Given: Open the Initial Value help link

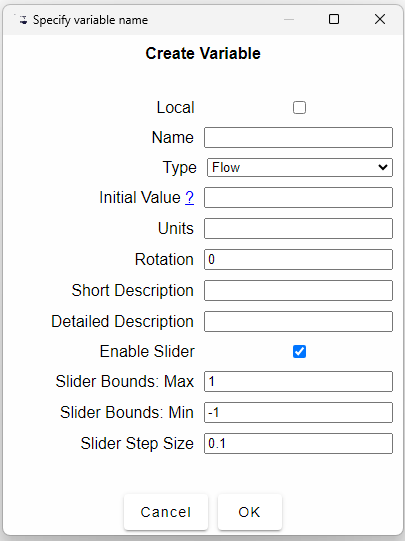Looking at the screenshot, I should pyautogui.click(x=189, y=198).
